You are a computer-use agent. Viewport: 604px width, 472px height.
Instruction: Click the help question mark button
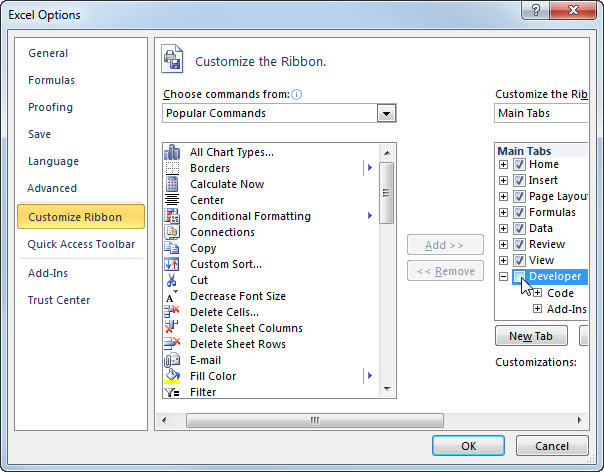coord(535,10)
